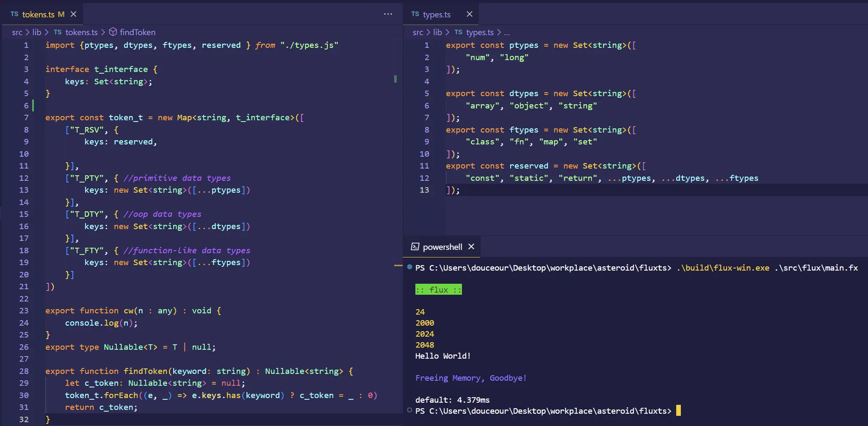Open the tokens.ts breadcrumb item
The height and width of the screenshot is (426, 868).
point(81,32)
